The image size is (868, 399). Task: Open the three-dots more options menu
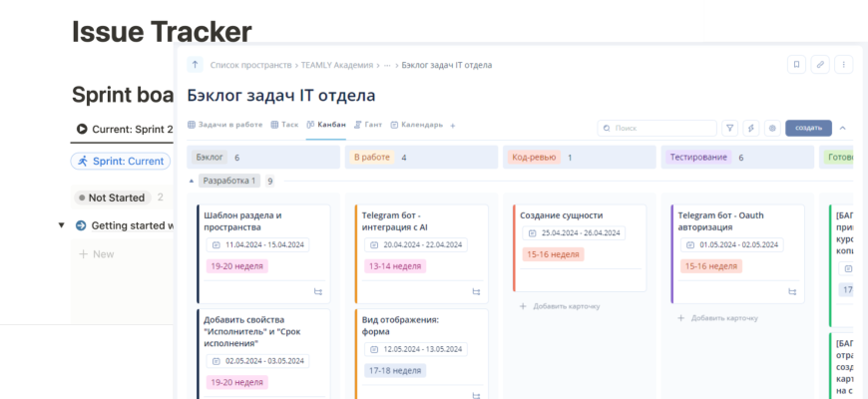point(844,65)
